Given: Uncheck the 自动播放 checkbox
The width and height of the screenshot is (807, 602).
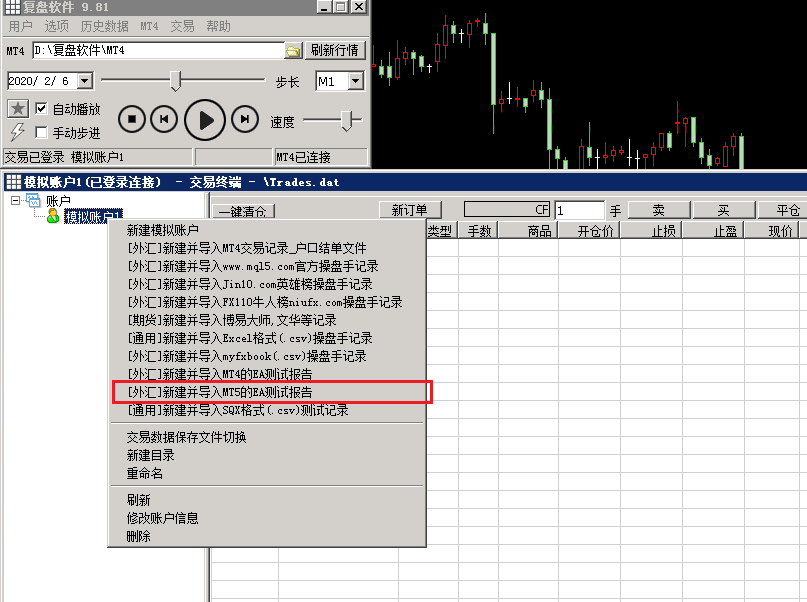Looking at the screenshot, I should [41, 108].
